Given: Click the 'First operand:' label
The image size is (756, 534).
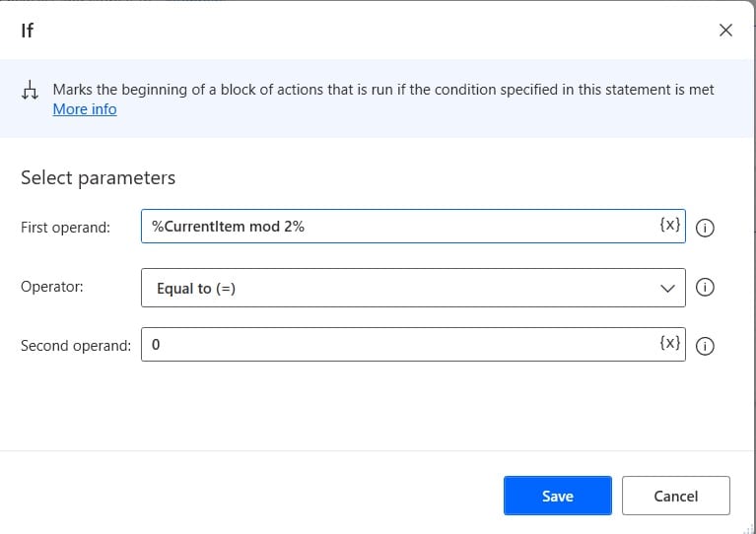Looking at the screenshot, I should click(66, 227).
